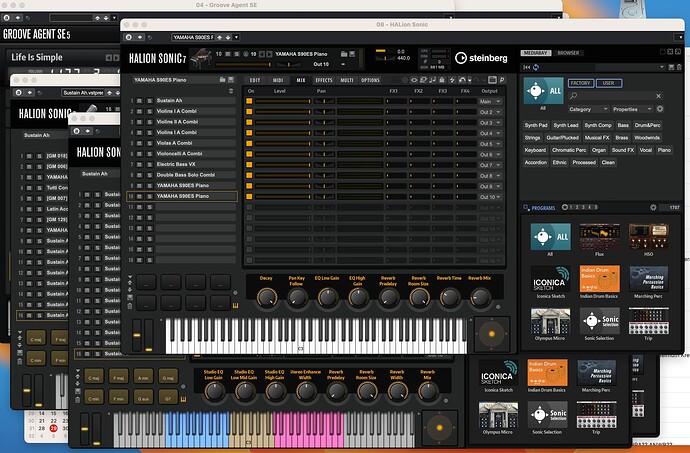Viewport: 690px width, 453px height.
Task: Load next program with right arrow in header
Action: pos(269,54)
